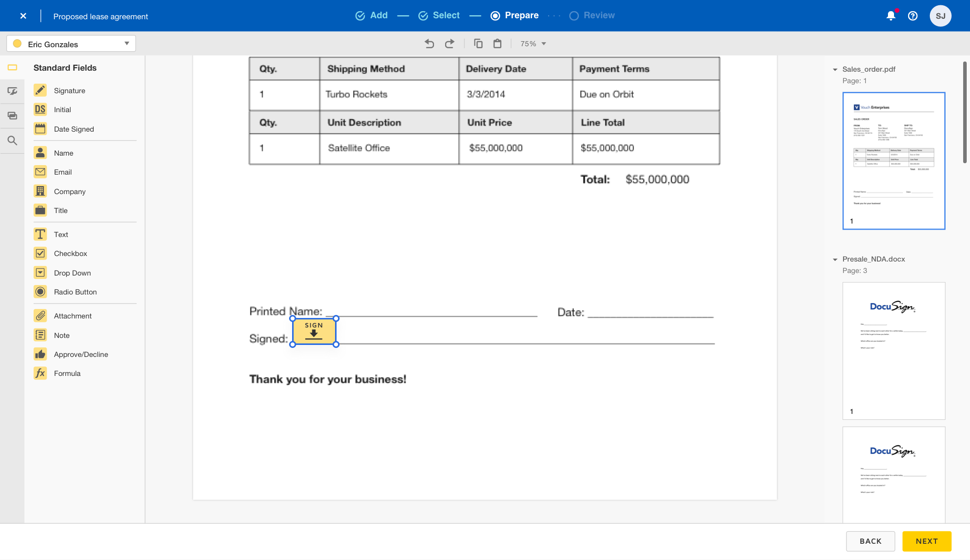Choose the Note field
The width and height of the screenshot is (970, 560).
[x=52, y=335]
